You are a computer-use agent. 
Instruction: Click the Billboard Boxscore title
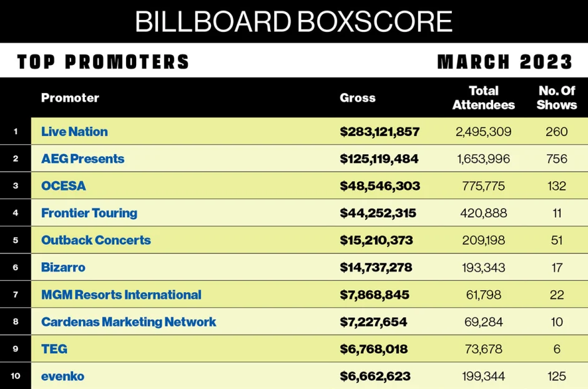pos(293,22)
